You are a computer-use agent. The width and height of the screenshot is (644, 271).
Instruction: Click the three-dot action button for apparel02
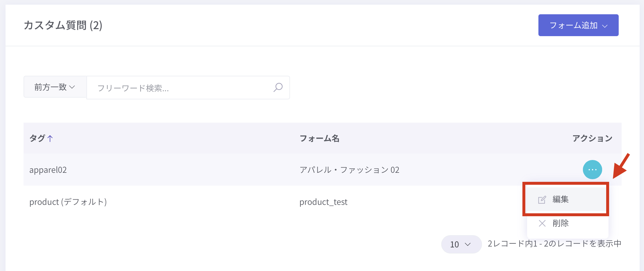click(592, 170)
